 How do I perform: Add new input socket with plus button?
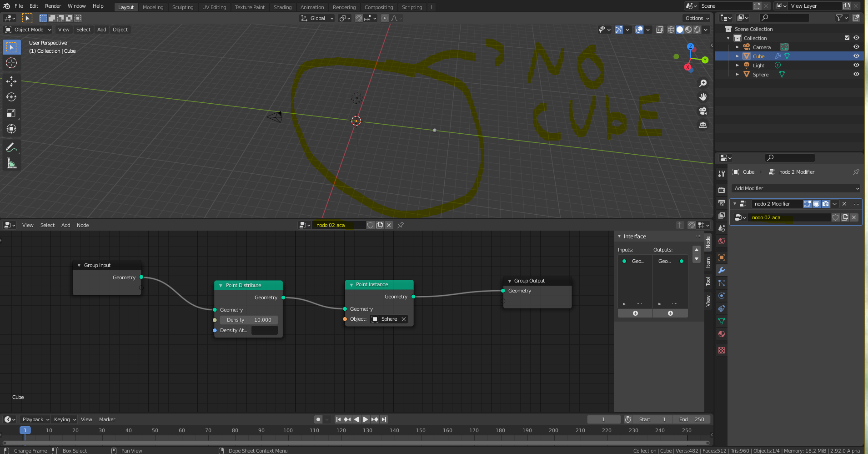[635, 313]
